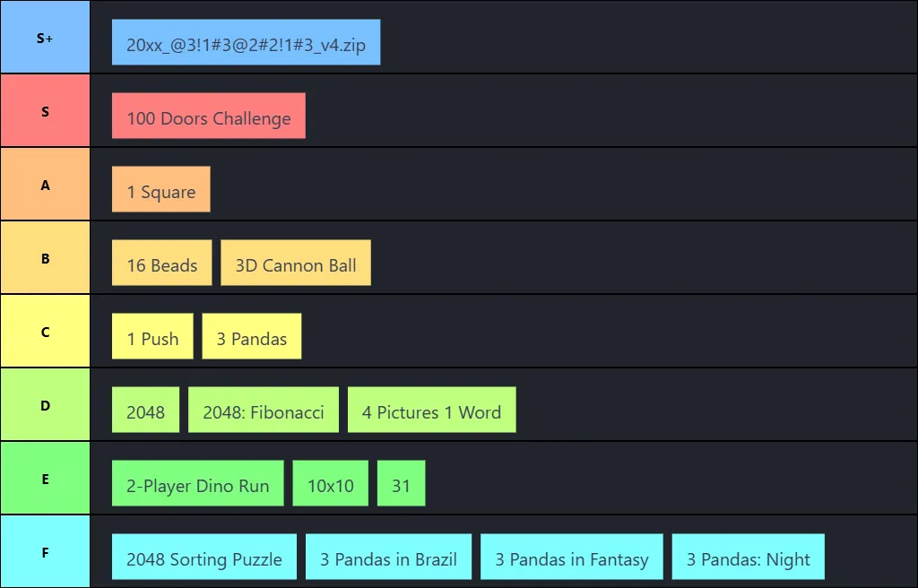Viewport: 918px width, 588px height.
Task: Click the 100 Doors Challenge tile
Action: click(x=208, y=116)
